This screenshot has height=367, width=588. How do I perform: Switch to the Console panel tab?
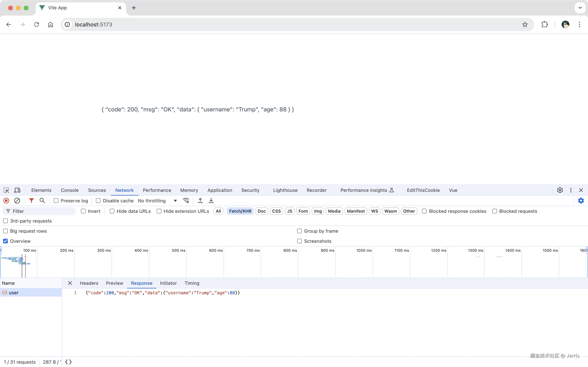point(70,190)
